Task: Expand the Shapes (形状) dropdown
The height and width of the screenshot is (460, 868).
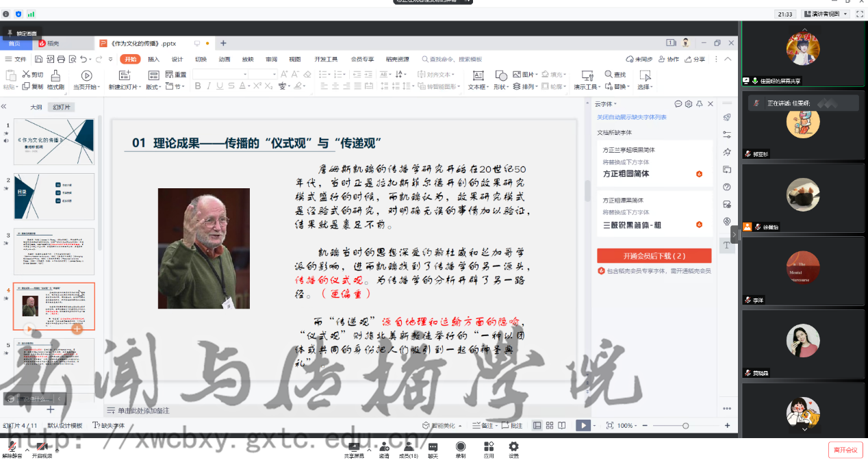Action: coord(500,87)
